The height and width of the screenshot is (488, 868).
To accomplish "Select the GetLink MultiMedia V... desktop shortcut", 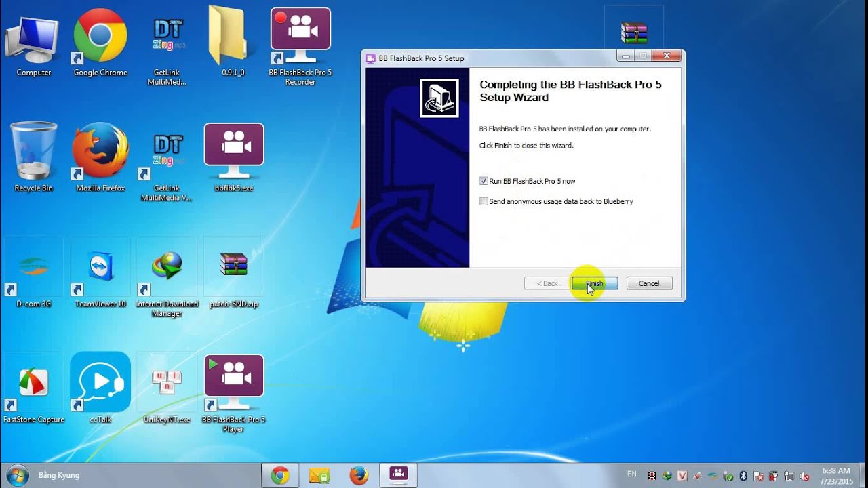I will (167, 166).
